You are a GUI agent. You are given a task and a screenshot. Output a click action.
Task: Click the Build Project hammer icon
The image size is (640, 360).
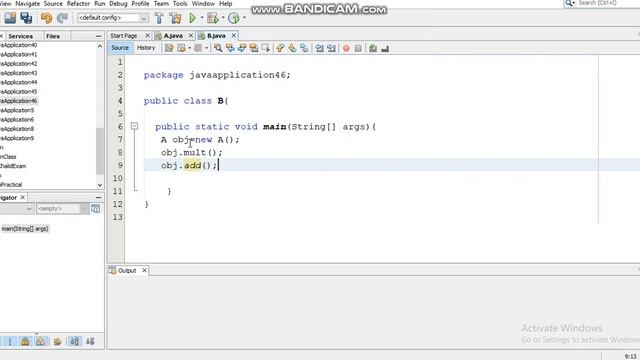[x=159, y=18]
